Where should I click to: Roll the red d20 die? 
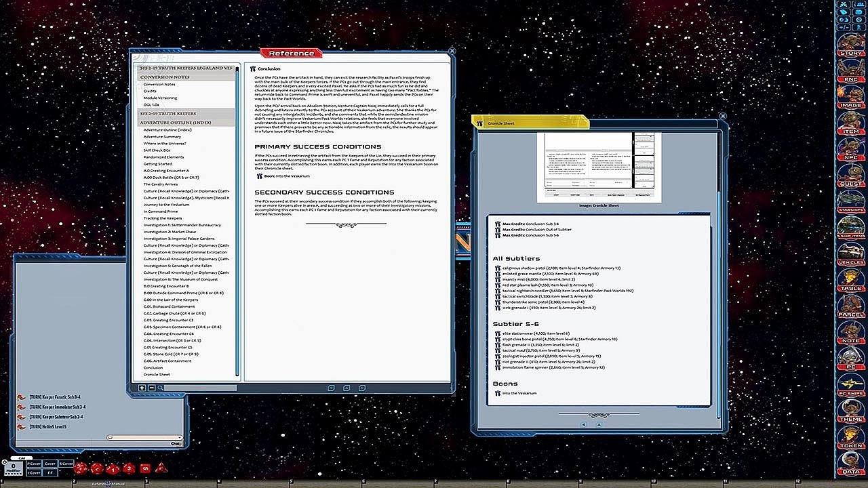pos(80,468)
